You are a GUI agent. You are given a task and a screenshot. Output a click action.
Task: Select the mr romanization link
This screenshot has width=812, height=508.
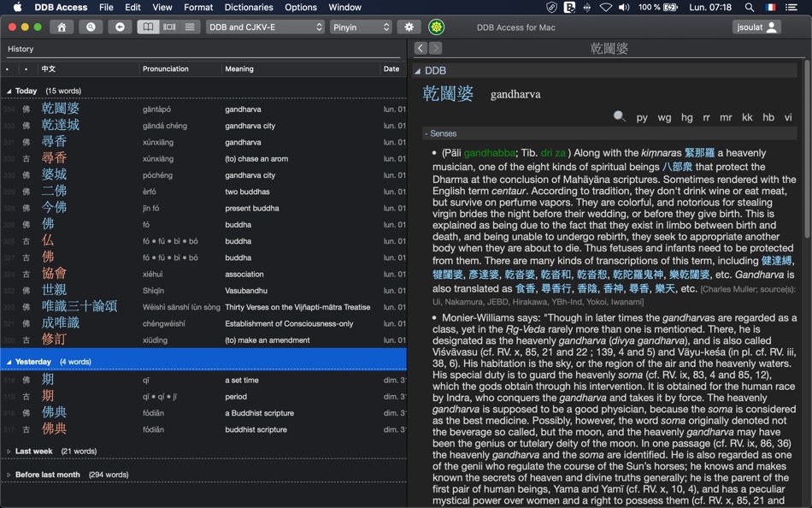[726, 118]
